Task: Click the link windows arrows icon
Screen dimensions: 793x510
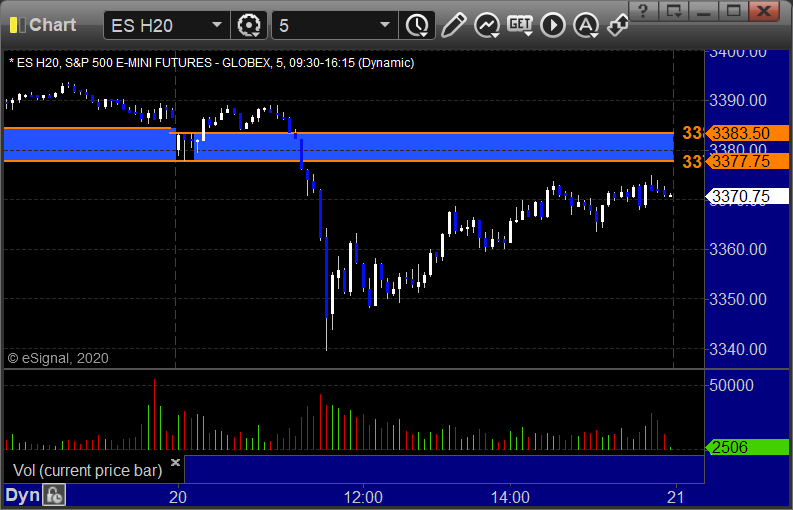Action: click(618, 25)
